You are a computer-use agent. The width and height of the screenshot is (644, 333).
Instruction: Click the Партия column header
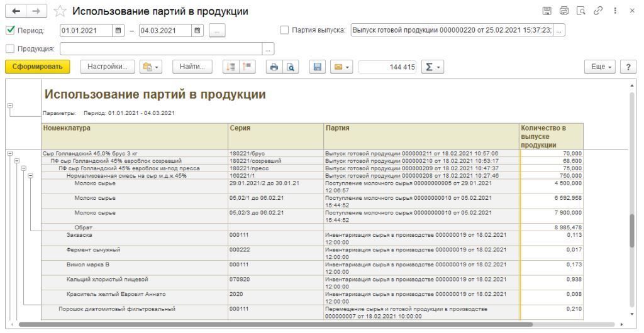[422, 136]
